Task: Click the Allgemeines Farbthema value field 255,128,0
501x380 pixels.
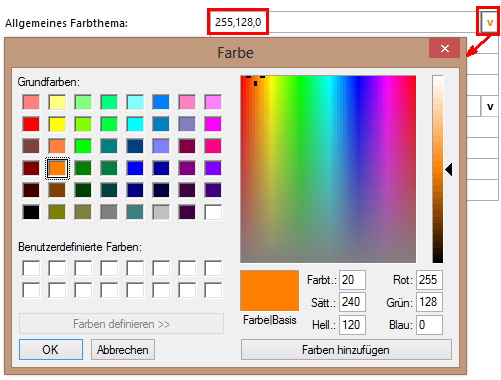Action: (x=344, y=22)
